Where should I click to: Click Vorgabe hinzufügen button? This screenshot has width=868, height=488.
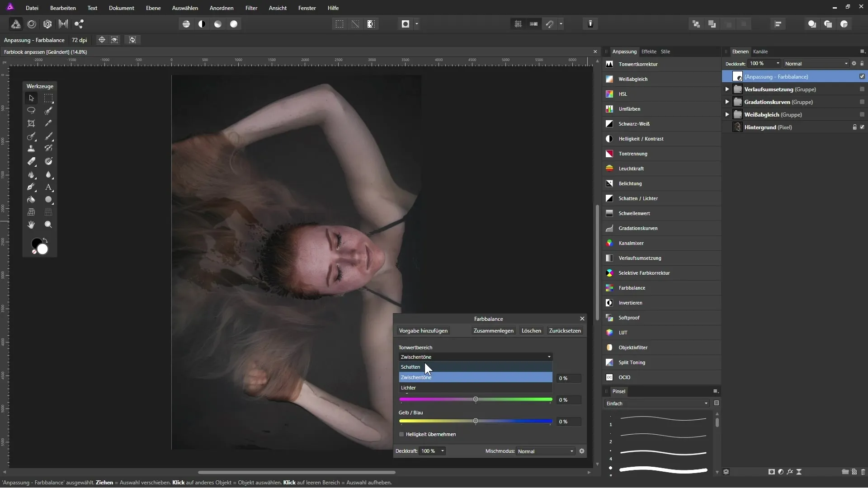point(423,331)
